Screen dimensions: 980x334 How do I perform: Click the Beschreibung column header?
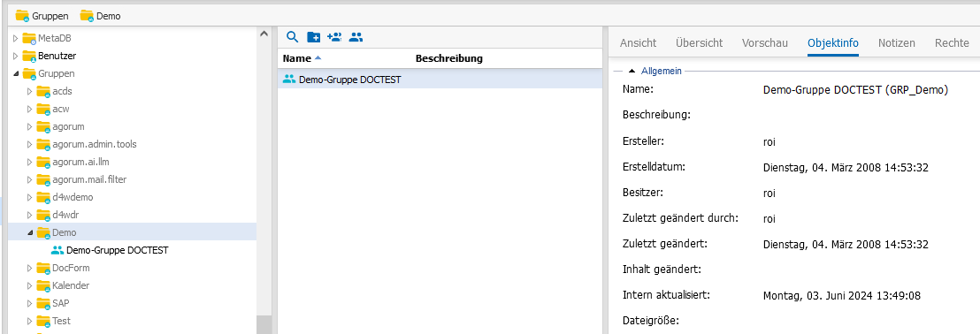coord(448,58)
